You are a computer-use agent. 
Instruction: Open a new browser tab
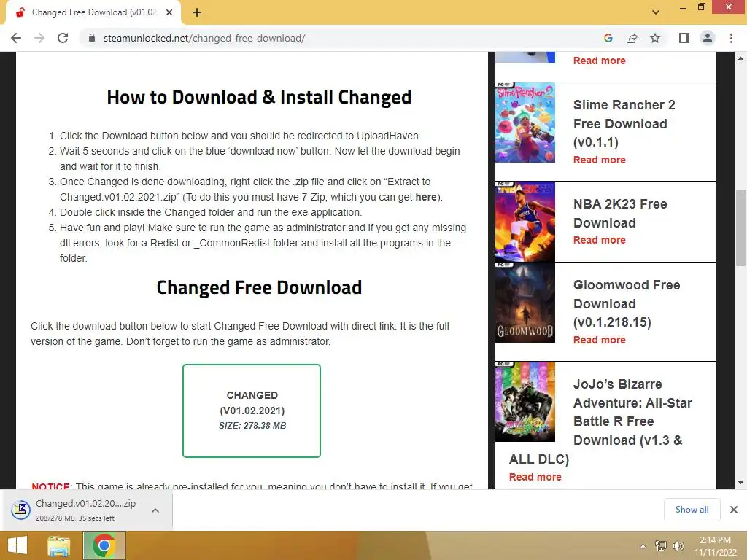click(197, 12)
